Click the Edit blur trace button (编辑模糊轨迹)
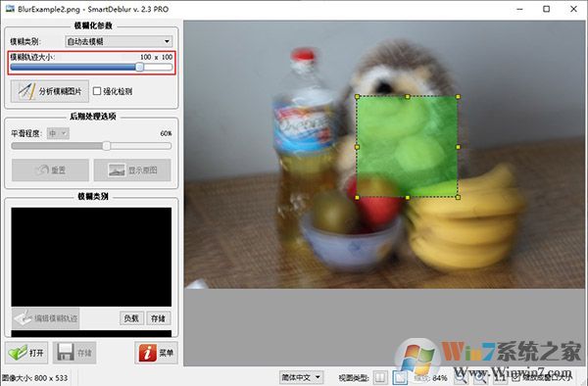The height and width of the screenshot is (386, 588). (x=45, y=318)
